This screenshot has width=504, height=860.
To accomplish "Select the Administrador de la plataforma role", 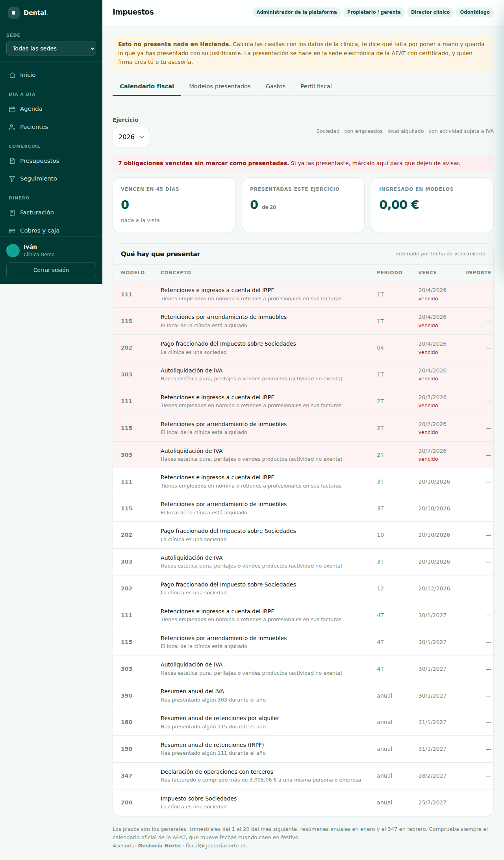I will [x=296, y=12].
